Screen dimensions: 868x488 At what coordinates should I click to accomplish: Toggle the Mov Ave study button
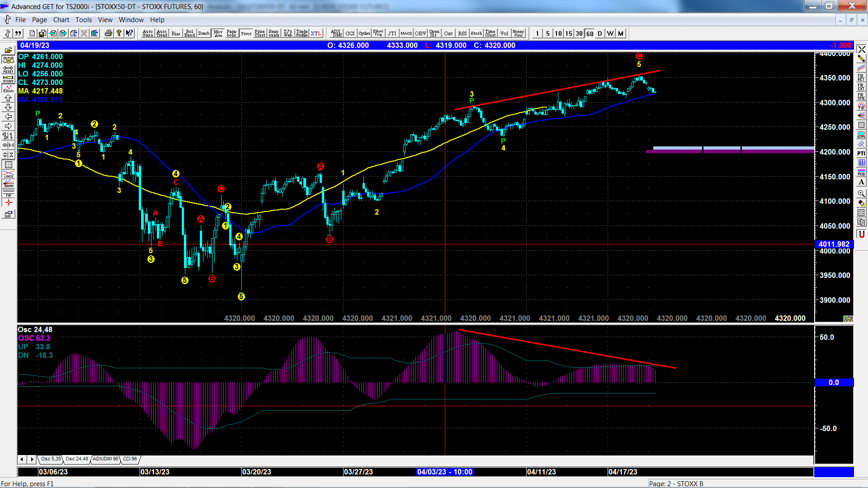218,33
